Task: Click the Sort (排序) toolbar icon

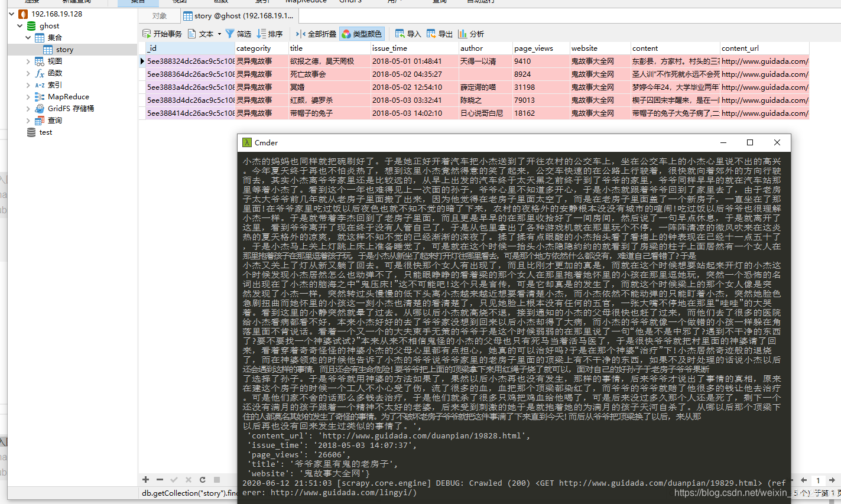Action: click(261, 34)
